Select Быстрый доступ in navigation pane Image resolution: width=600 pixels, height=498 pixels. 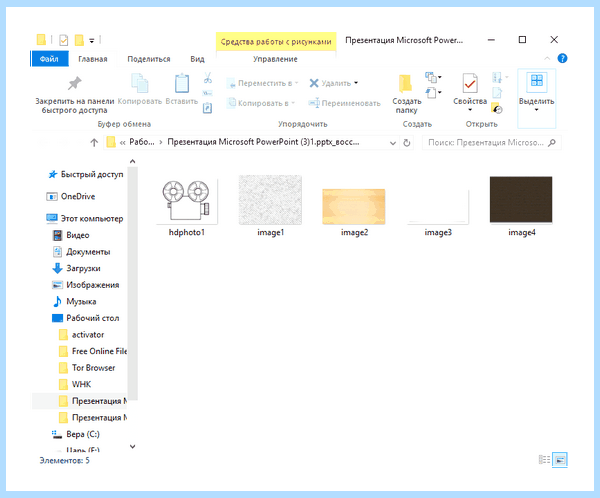click(x=86, y=174)
